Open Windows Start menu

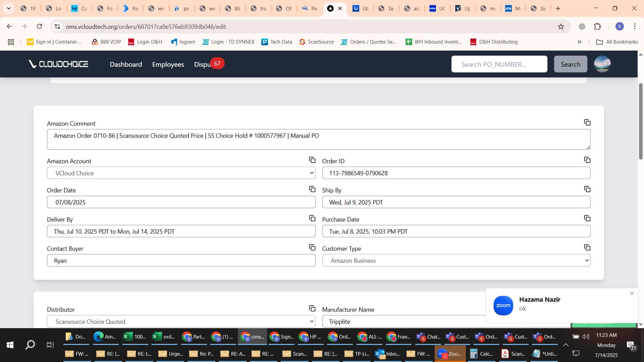coord(10,345)
